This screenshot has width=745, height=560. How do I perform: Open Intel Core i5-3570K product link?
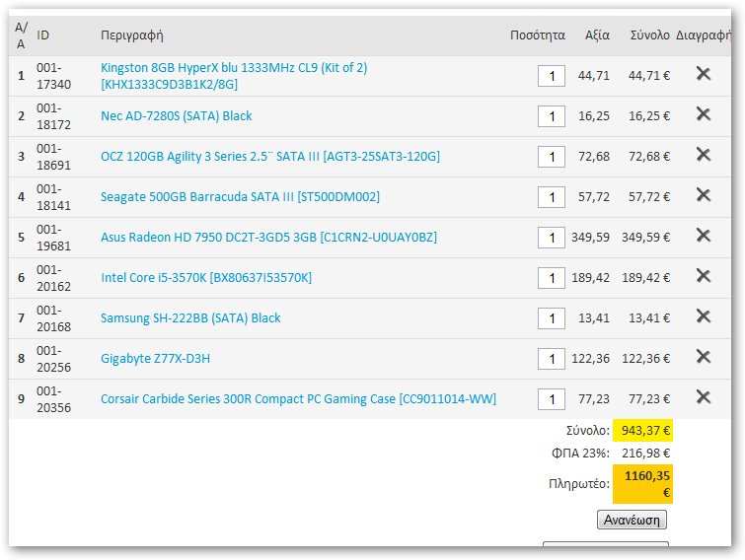point(206,278)
